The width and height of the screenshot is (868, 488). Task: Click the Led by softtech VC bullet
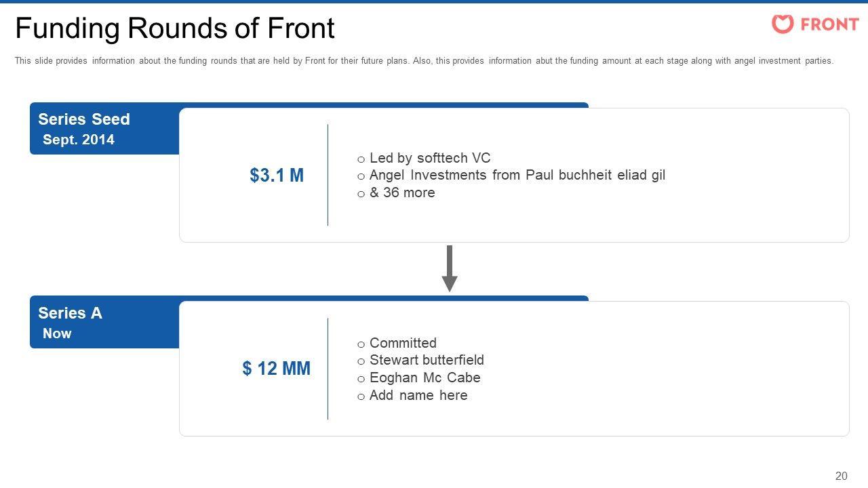point(430,158)
